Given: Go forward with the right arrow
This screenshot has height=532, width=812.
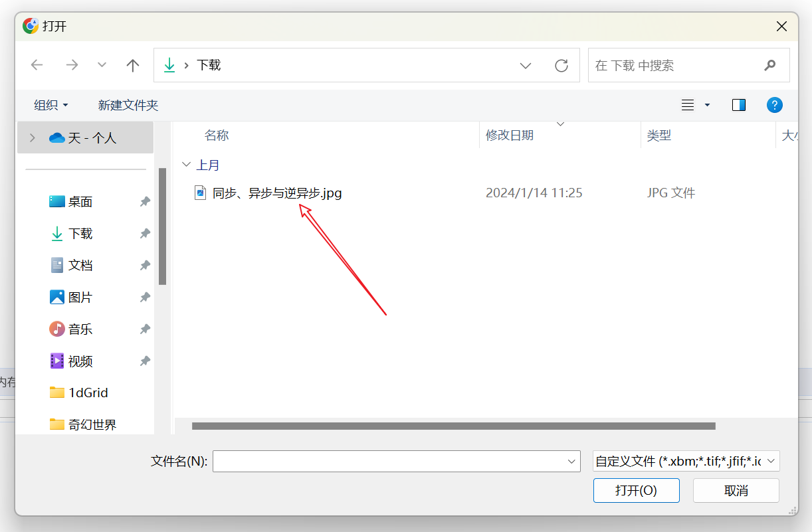Looking at the screenshot, I should [x=72, y=65].
